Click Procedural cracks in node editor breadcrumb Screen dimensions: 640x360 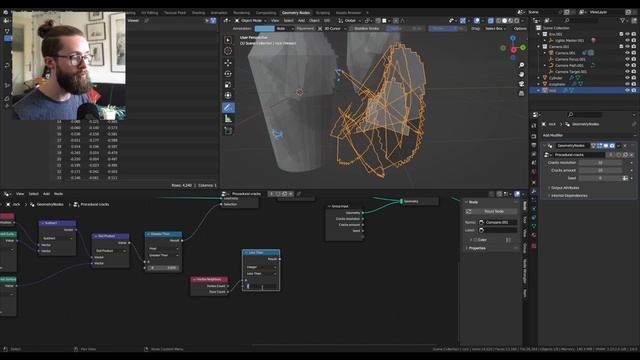click(x=95, y=204)
